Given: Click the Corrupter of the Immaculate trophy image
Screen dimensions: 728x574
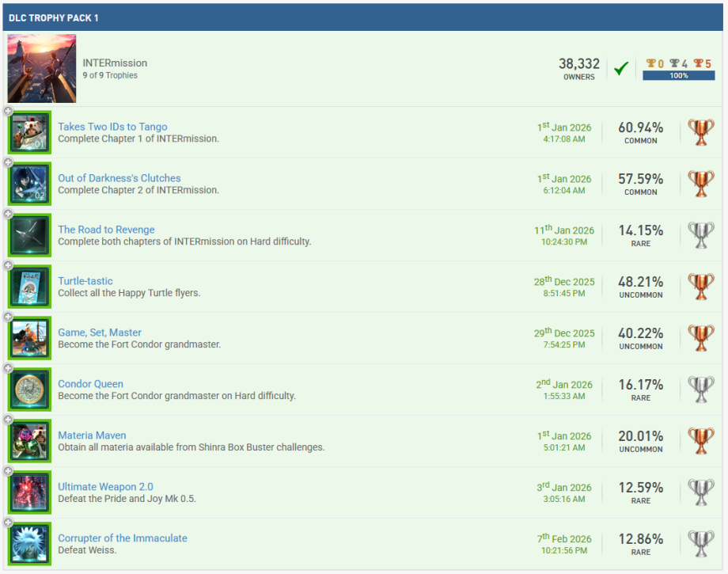Looking at the screenshot, I should pos(30,545).
